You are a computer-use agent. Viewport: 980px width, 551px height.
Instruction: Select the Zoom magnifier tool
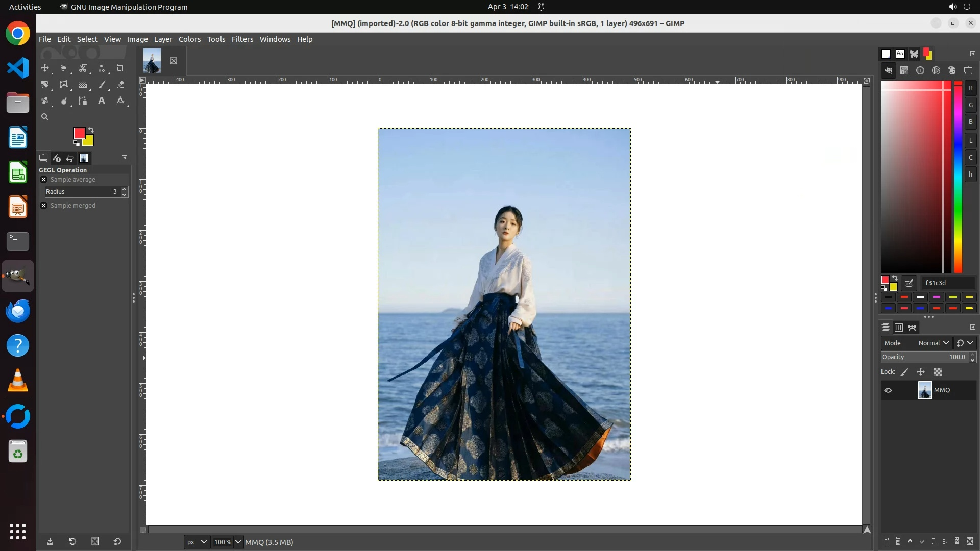click(x=45, y=117)
